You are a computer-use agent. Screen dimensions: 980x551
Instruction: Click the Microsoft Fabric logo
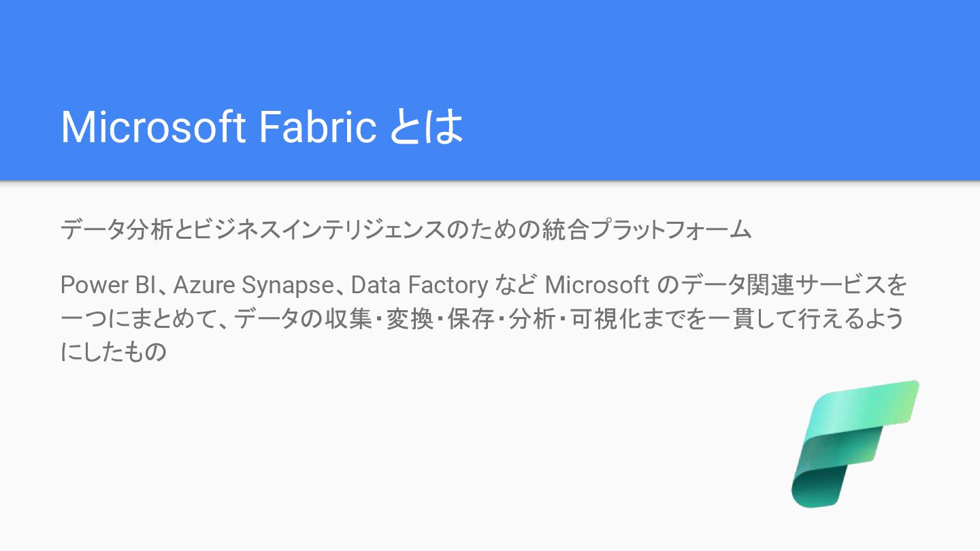[x=855, y=444]
